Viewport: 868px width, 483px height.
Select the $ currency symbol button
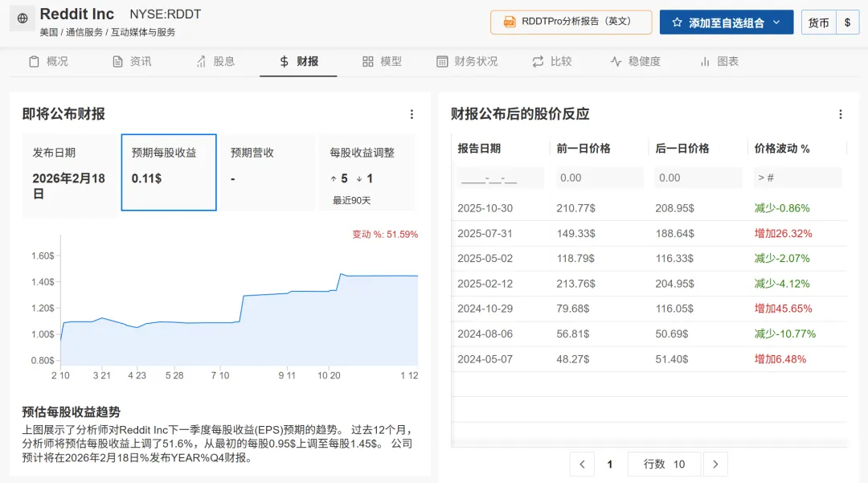pos(847,23)
